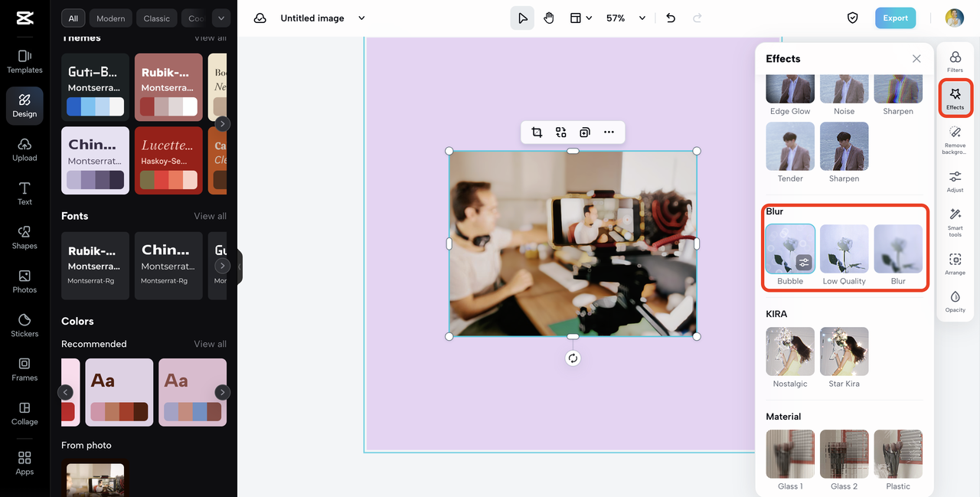980x497 pixels.
Task: Open the user profile avatar
Action: point(954,18)
